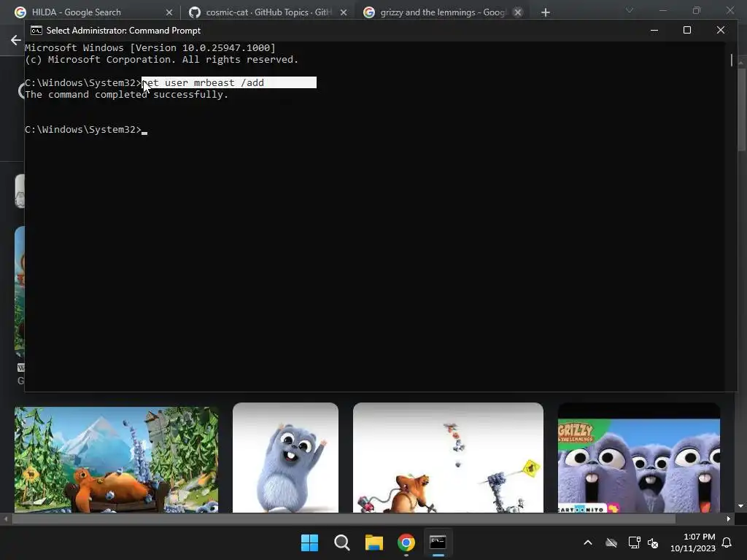Minimize the Command Prompt window
Image resolution: width=747 pixels, height=560 pixels.
click(654, 30)
